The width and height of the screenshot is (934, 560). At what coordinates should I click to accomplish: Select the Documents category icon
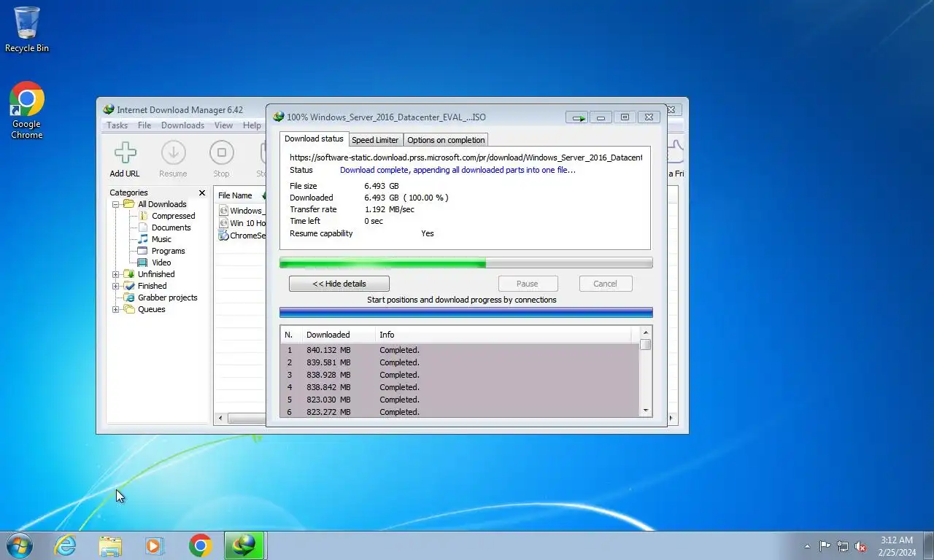pos(144,227)
